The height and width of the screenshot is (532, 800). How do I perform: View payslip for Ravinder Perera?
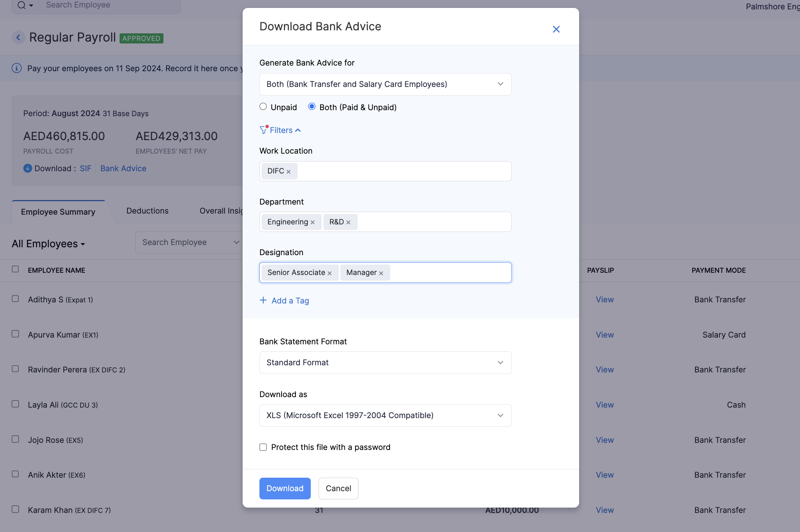[605, 369]
